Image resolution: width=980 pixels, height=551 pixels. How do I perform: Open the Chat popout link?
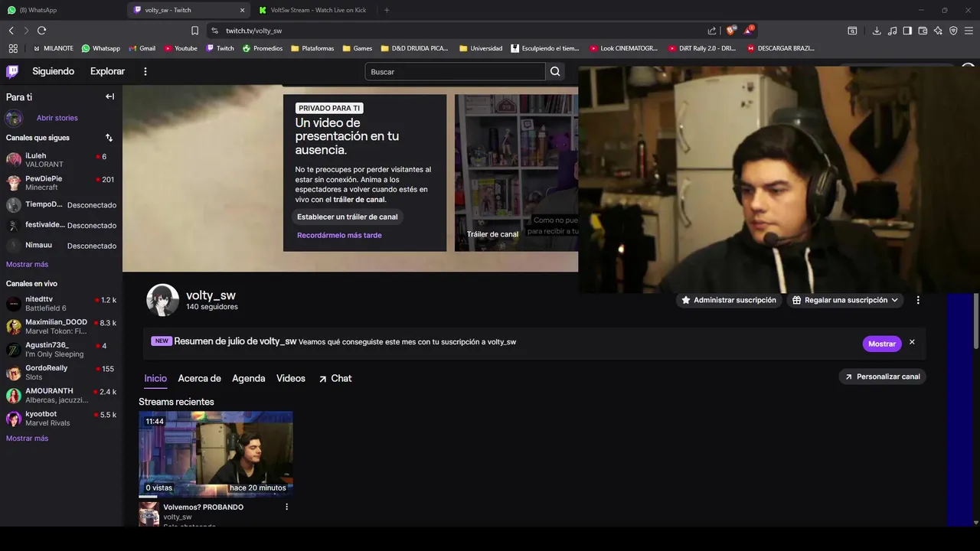335,379
